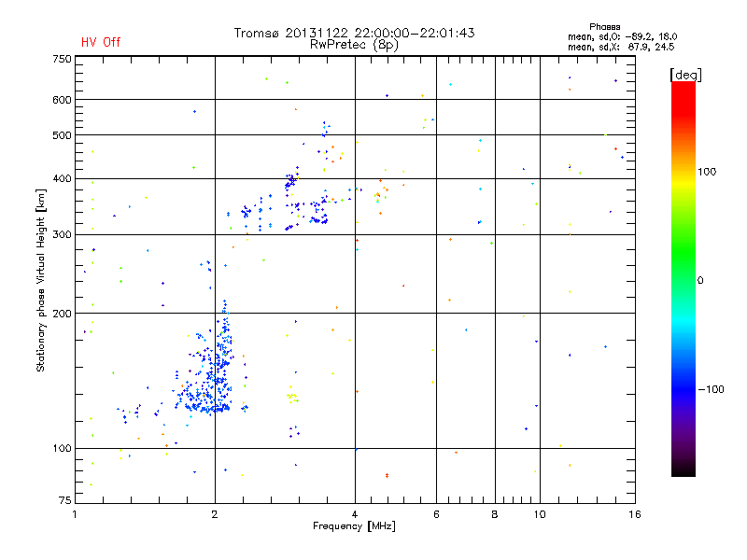The height and width of the screenshot is (560, 747).
Task: Click the 'RwPretec (8p)' subtitle
Action: click(x=354, y=45)
